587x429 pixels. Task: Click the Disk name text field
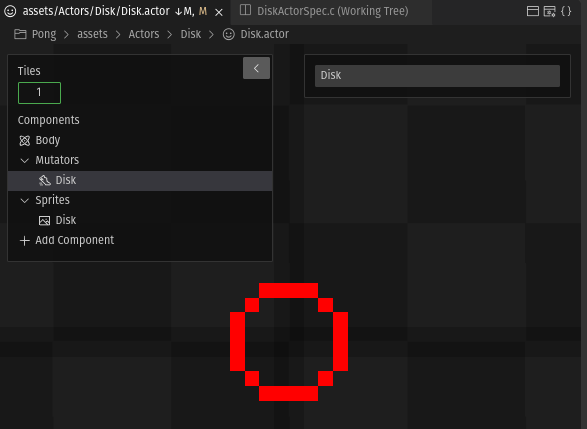(437, 76)
